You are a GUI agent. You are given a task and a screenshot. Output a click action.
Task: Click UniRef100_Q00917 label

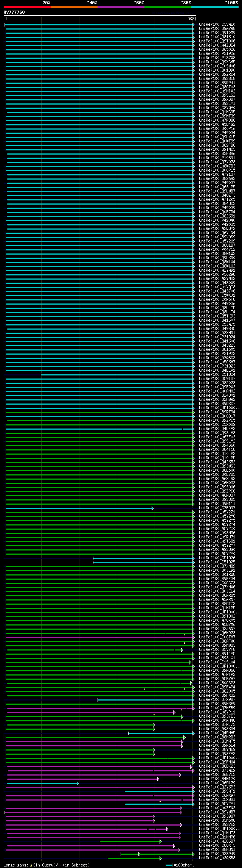(217, 416)
